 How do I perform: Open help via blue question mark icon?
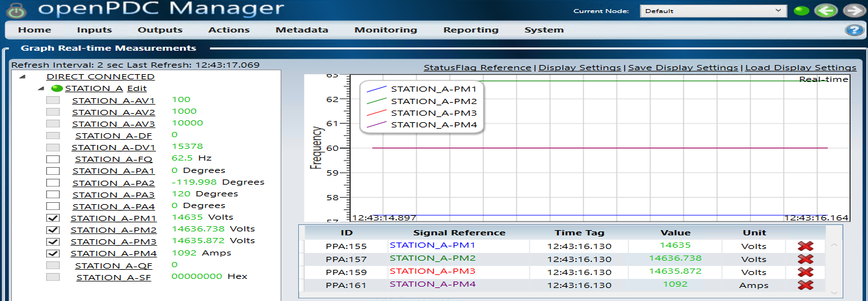[x=853, y=31]
